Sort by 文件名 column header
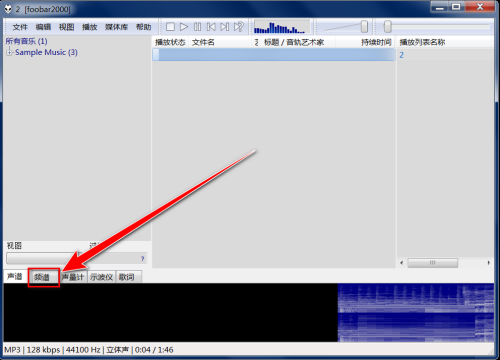 click(220, 42)
